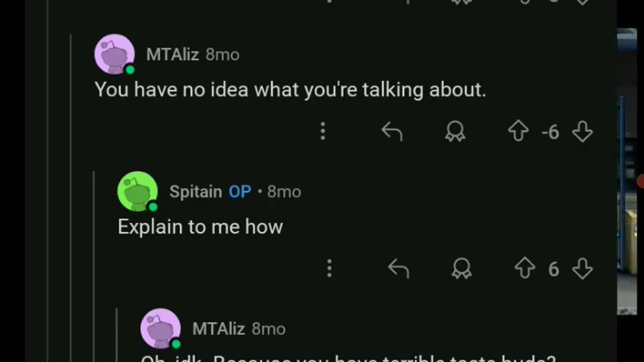Image resolution: width=644 pixels, height=362 pixels.
Task: Upvote MTAliz's comment scored -6
Action: [518, 132]
